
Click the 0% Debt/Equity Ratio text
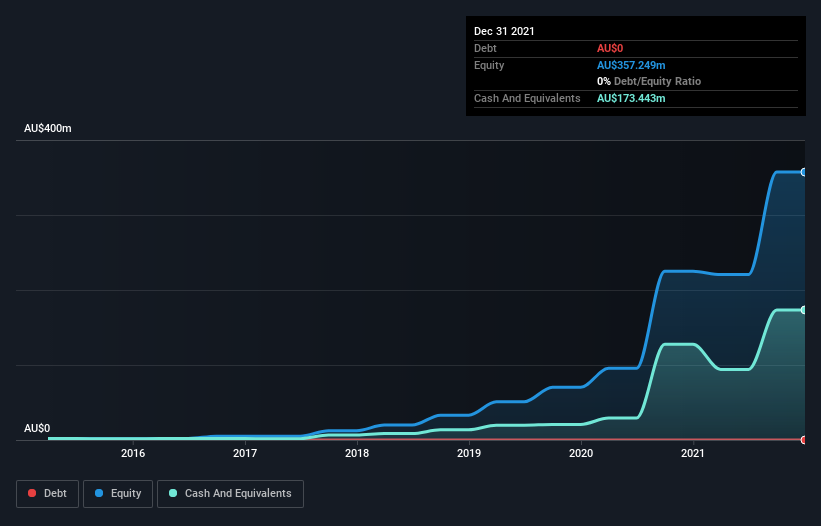point(649,81)
